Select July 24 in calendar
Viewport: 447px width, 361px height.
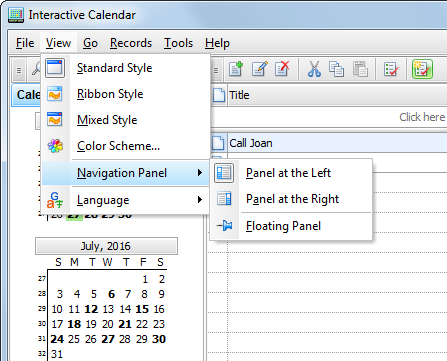pos(57,339)
